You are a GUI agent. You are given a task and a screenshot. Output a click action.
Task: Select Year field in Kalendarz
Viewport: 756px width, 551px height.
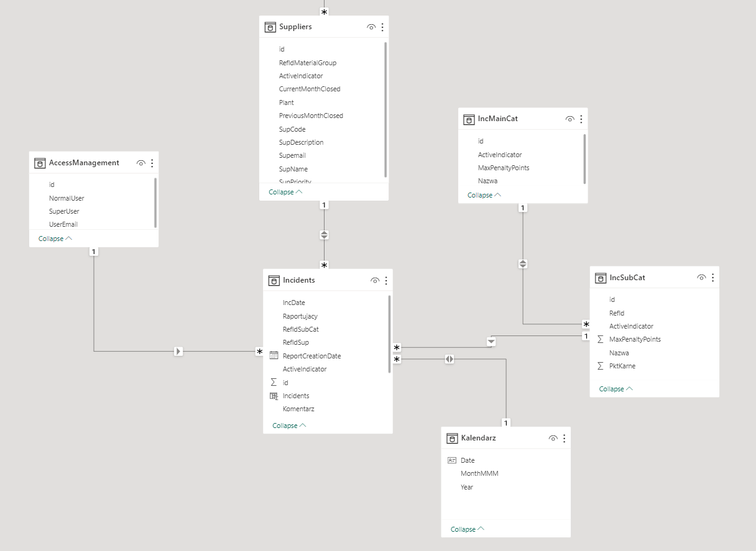[467, 487]
